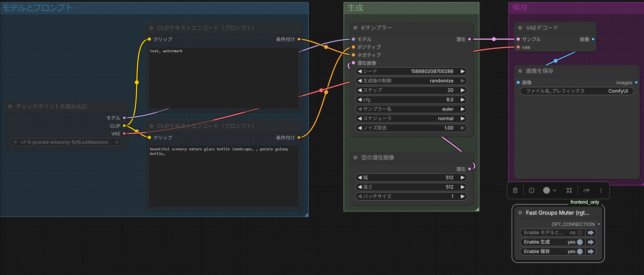The height and width of the screenshot is (275, 644).
Task: Open the node info icon in toolbar
Action: [x=531, y=190]
